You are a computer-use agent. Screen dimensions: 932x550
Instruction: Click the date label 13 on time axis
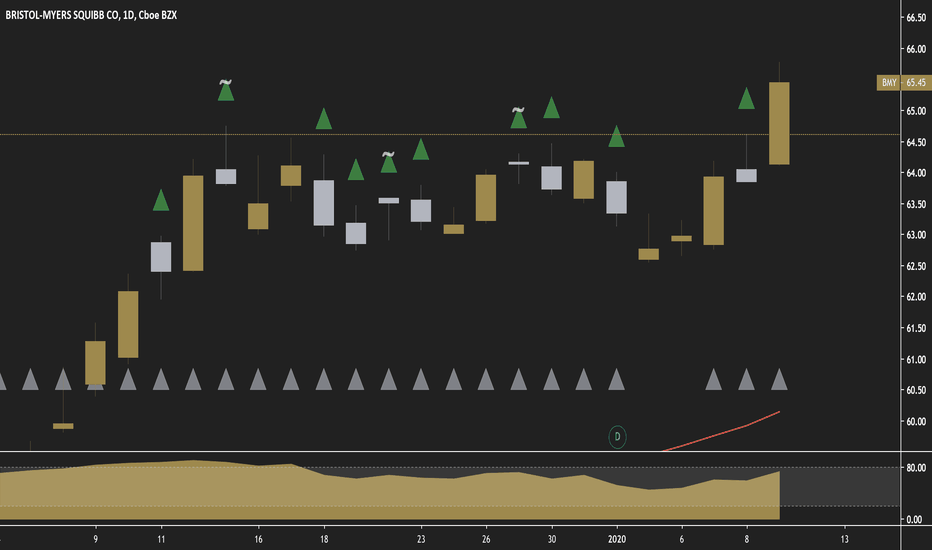click(844, 539)
